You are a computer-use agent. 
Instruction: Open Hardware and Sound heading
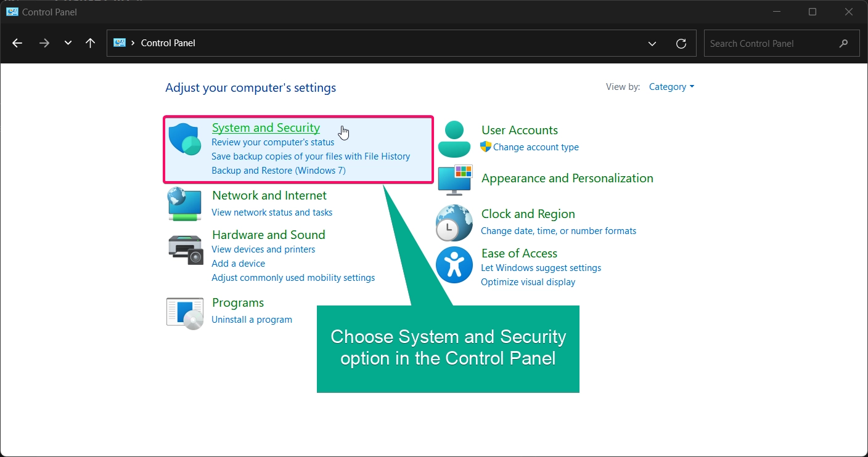[269, 235]
